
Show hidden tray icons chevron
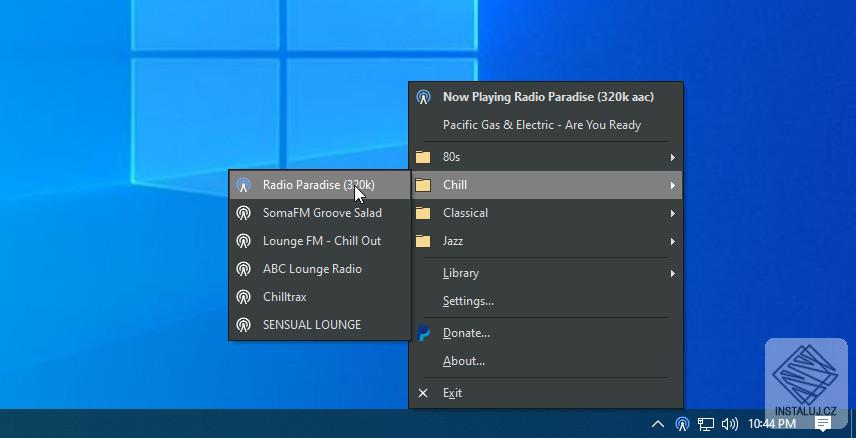click(657, 424)
